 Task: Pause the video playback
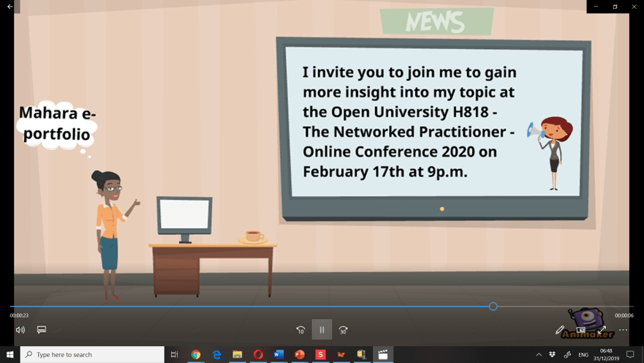pos(322,330)
